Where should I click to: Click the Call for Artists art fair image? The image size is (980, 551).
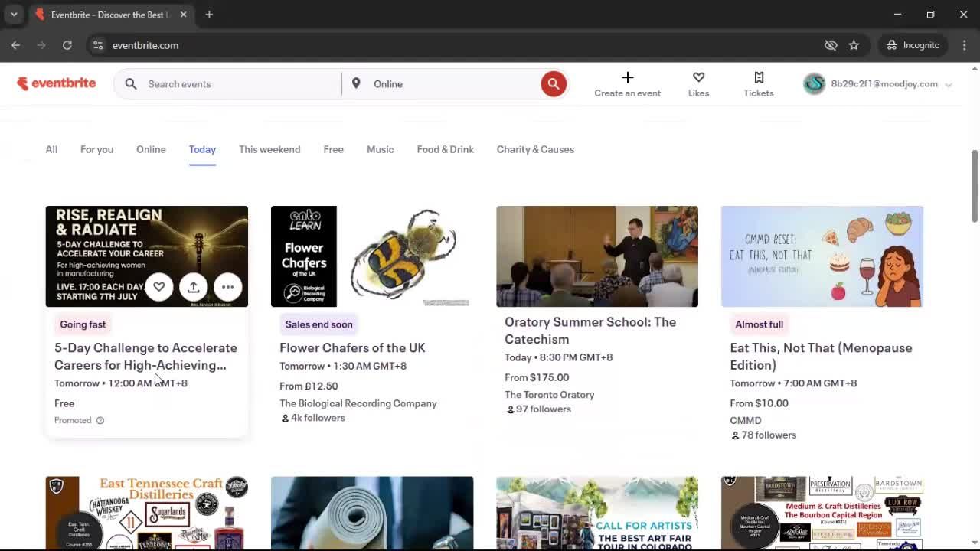tap(597, 513)
